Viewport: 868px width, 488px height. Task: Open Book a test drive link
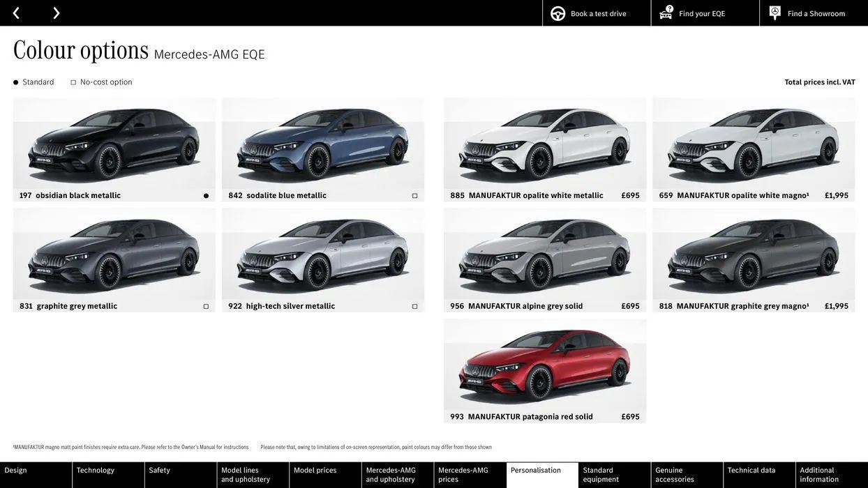[x=599, y=13]
